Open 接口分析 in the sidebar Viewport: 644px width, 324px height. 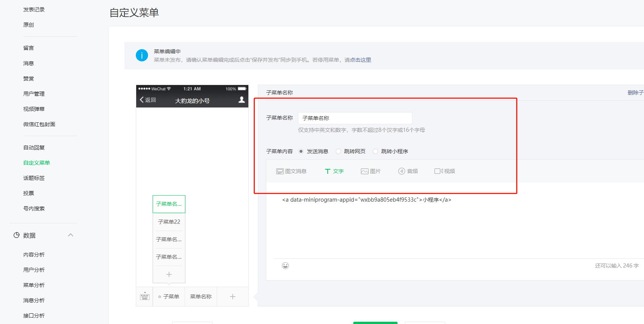[x=34, y=316]
